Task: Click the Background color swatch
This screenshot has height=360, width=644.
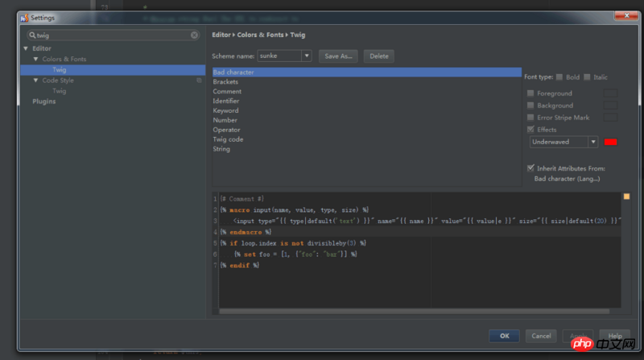Action: coord(610,106)
